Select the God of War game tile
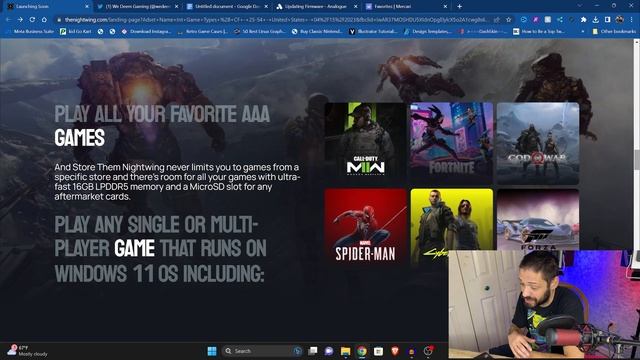The height and width of the screenshot is (360, 640). tap(538, 143)
